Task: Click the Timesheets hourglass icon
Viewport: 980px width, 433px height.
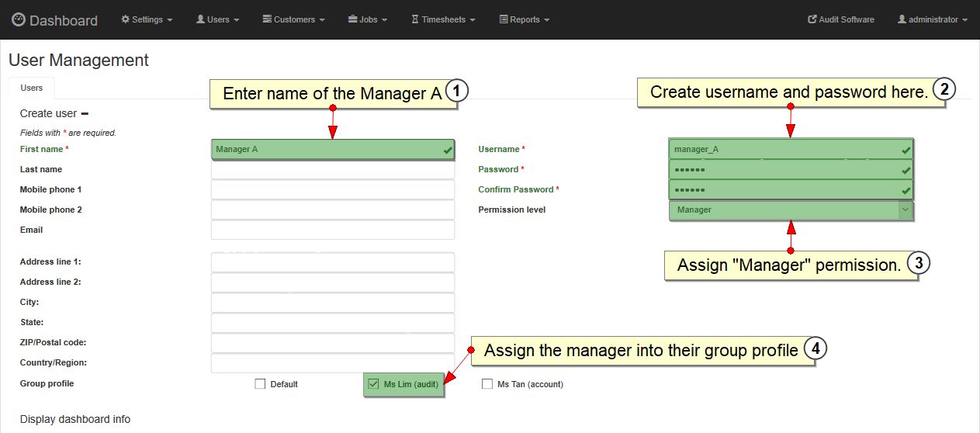Action: [x=415, y=19]
